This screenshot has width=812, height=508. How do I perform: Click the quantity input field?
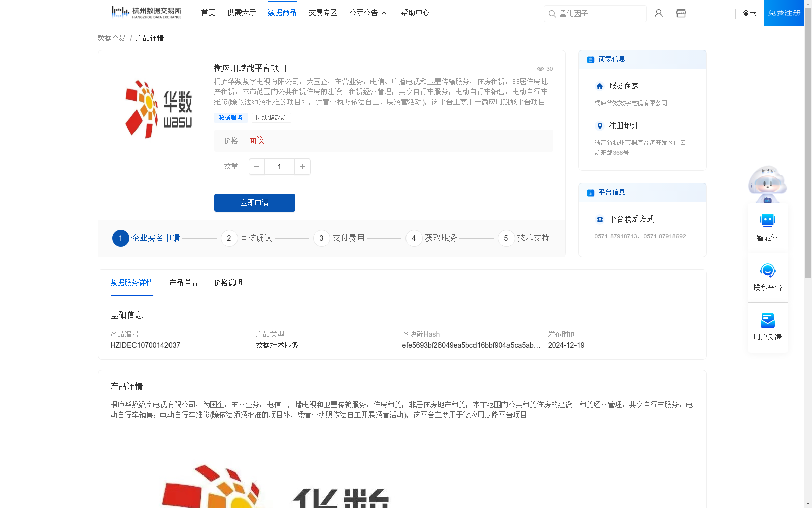tap(279, 167)
